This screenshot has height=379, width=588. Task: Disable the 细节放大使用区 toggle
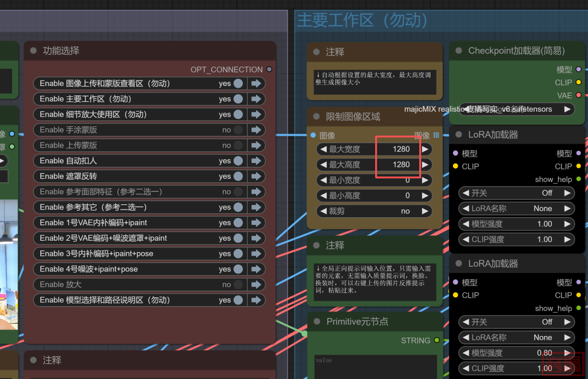[x=238, y=114]
